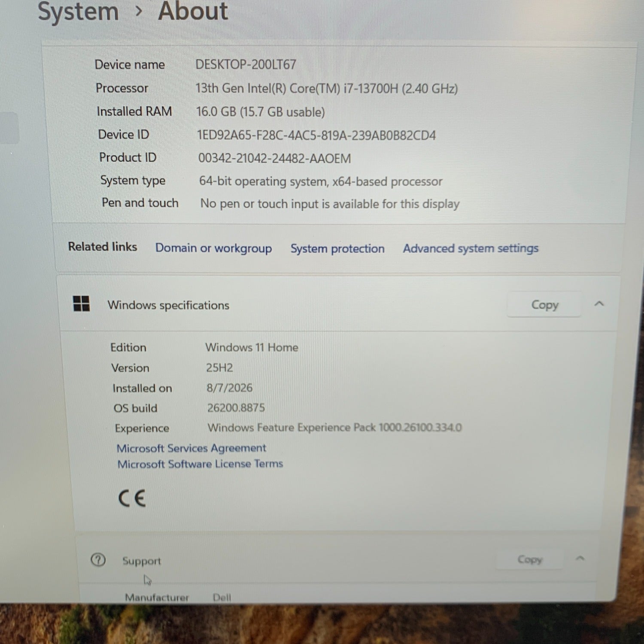Viewport: 644px width, 644px height.
Task: Click the OS build label
Action: pos(136,408)
